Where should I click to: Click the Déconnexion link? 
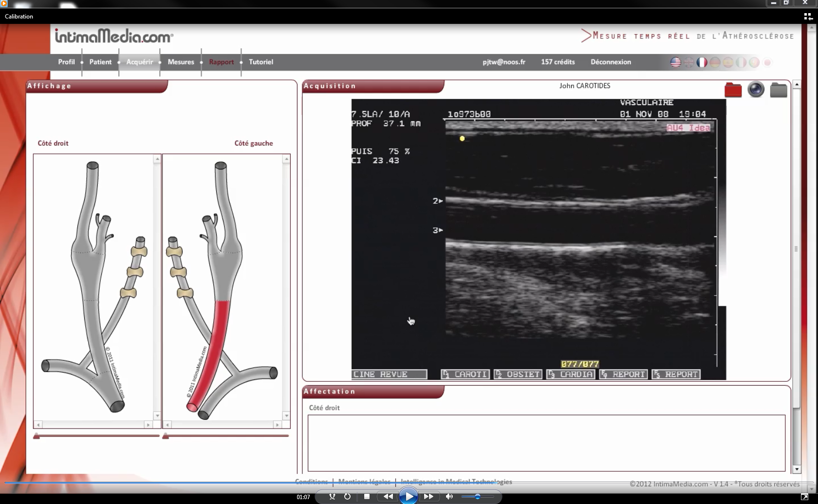611,62
